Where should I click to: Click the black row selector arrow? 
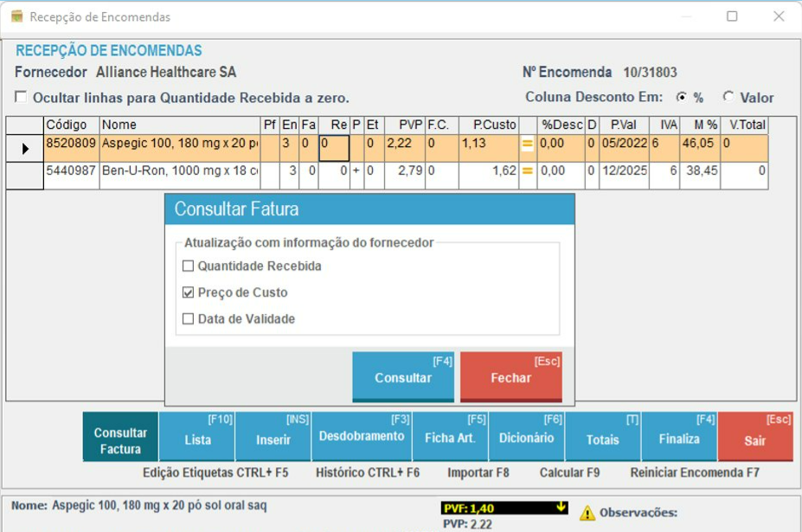(25, 149)
